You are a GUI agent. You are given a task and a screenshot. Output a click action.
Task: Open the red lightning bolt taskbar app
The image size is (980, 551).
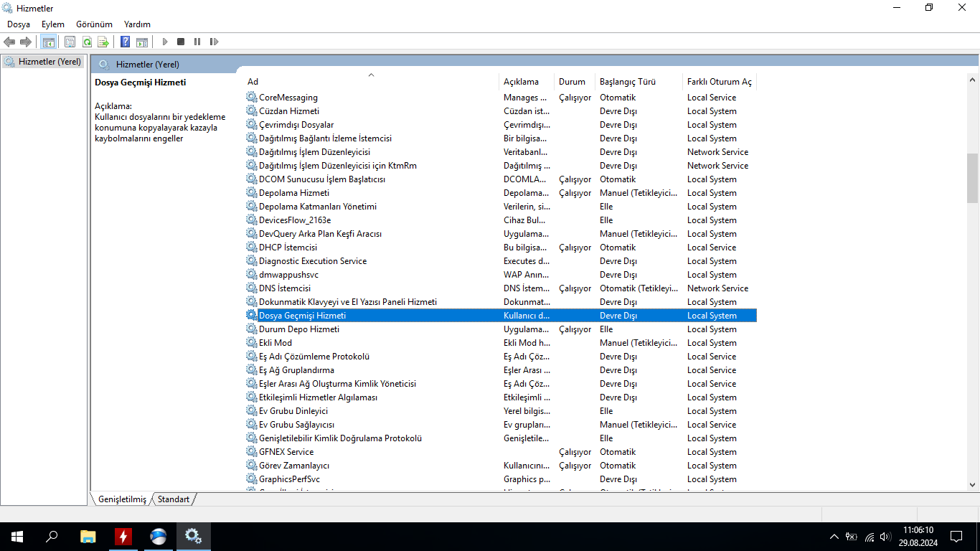click(x=123, y=537)
